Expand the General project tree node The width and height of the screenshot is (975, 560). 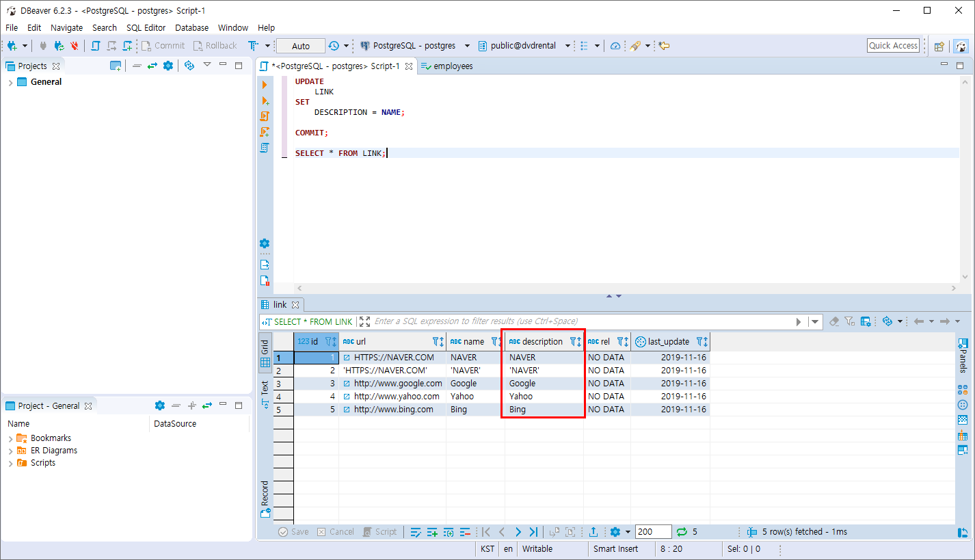[x=10, y=82]
